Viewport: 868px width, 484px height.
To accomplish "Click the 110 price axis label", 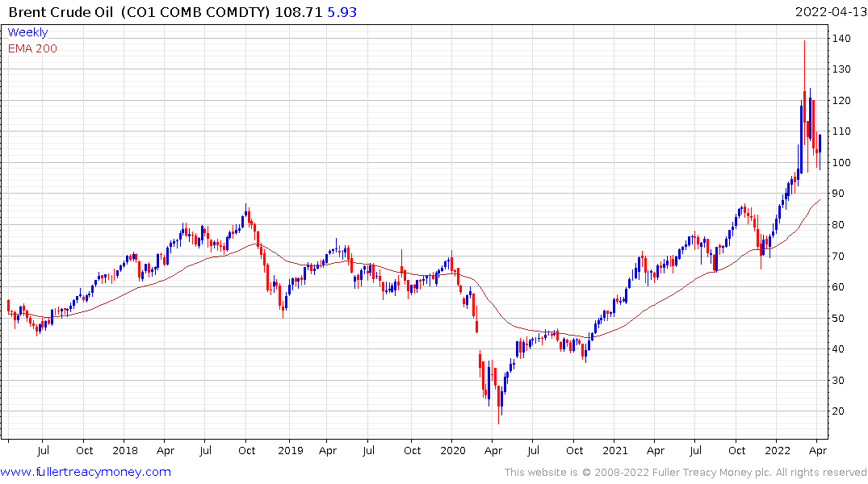I will 841,131.
